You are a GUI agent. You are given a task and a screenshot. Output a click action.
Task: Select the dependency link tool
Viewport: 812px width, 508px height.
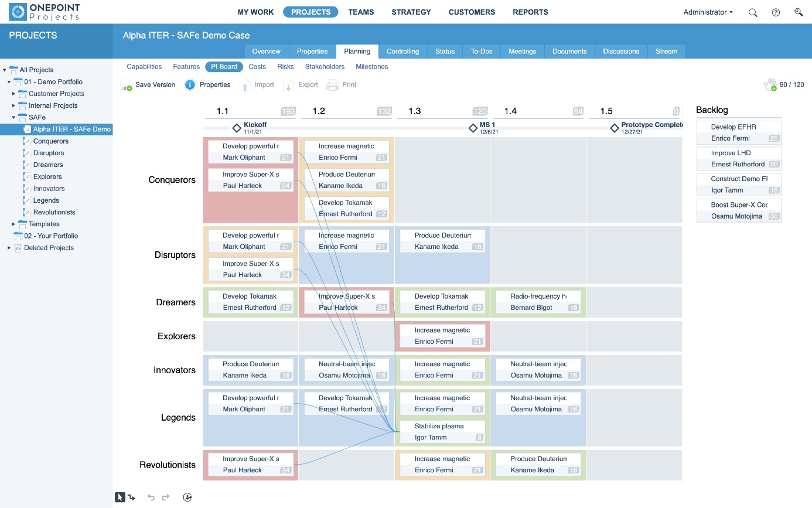pos(132,497)
